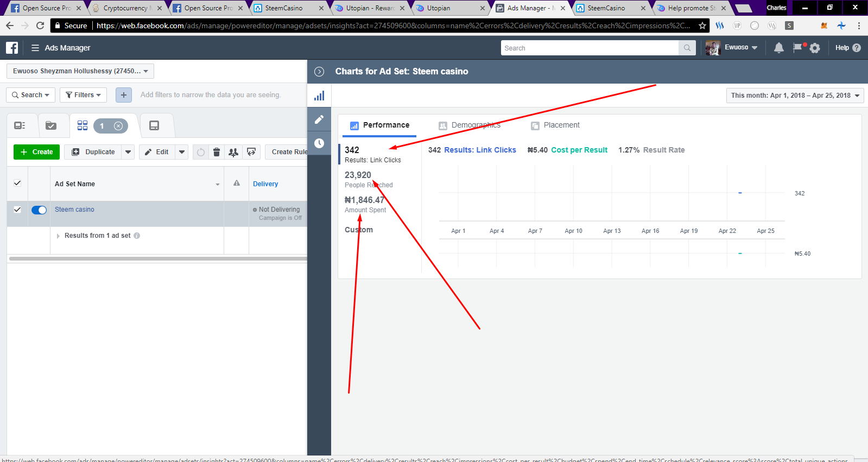The height and width of the screenshot is (462, 868).
Task: Add a filter with the plus button
Action: [124, 95]
